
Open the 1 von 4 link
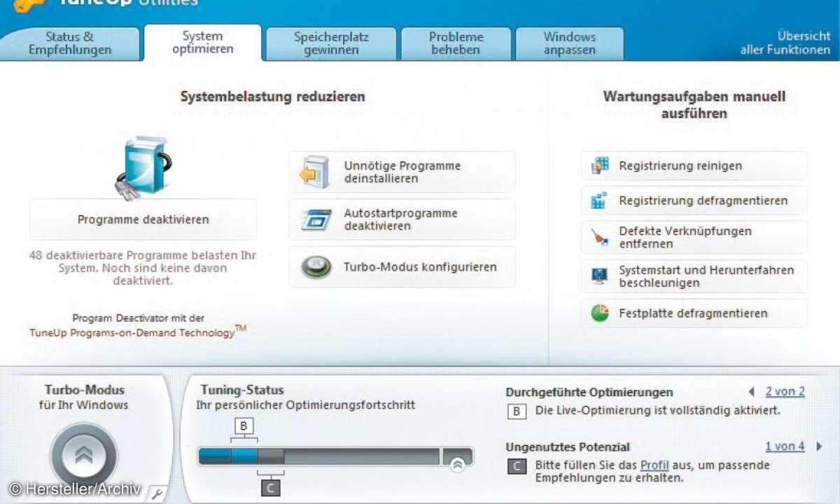click(x=785, y=447)
